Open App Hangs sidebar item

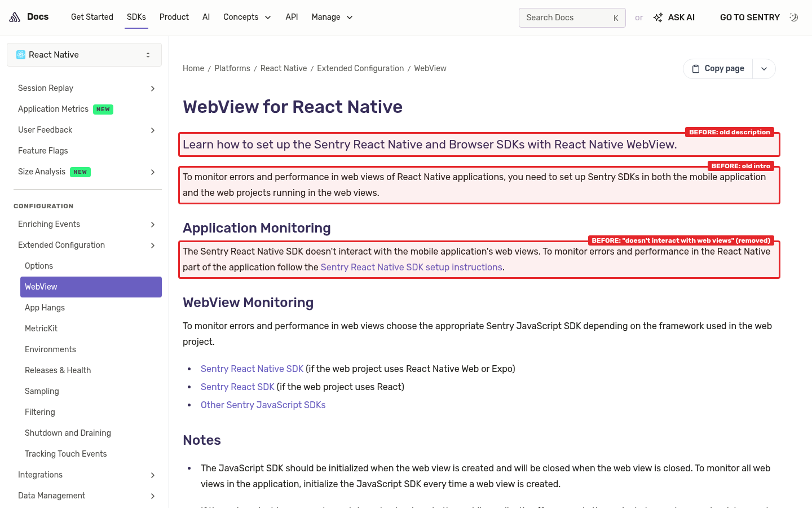pyautogui.click(x=45, y=308)
